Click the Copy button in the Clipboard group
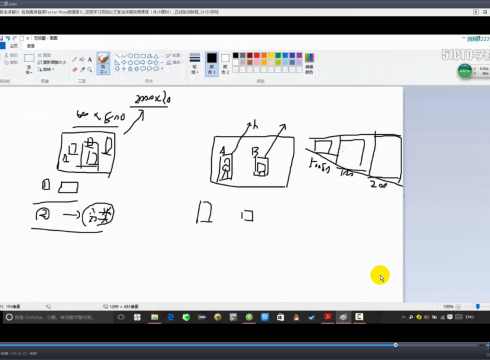The image size is (490, 360). click(x=11, y=62)
